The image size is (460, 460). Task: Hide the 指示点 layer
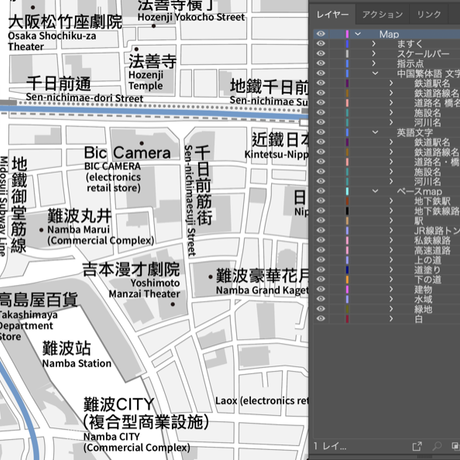321,63
